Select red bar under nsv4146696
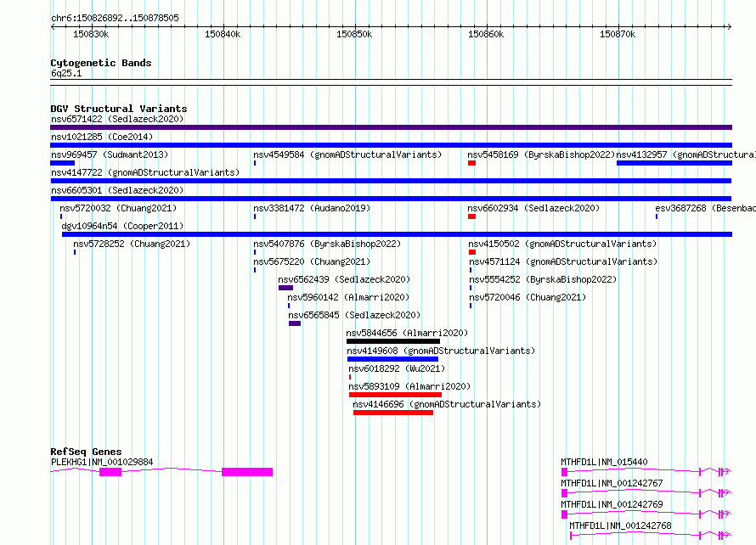Screen dimensions: 756x545 click(393, 413)
